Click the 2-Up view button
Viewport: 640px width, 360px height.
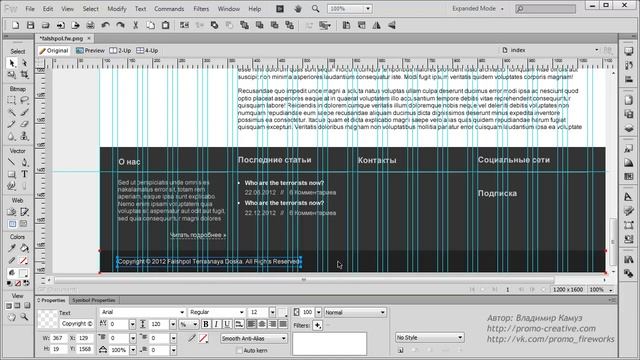(120, 51)
